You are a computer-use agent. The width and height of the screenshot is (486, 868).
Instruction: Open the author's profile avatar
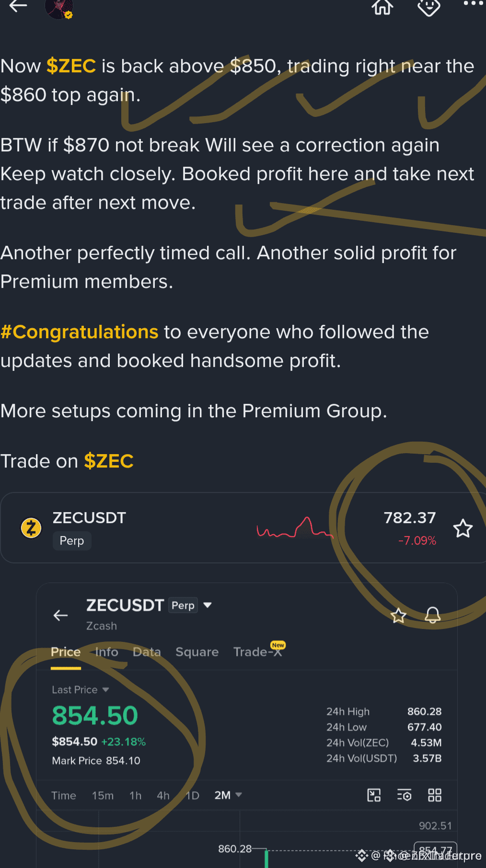click(59, 8)
